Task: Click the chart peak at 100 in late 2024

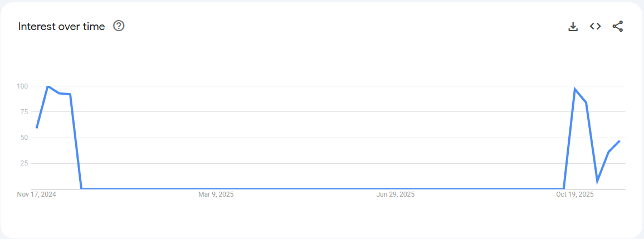Action: click(48, 86)
